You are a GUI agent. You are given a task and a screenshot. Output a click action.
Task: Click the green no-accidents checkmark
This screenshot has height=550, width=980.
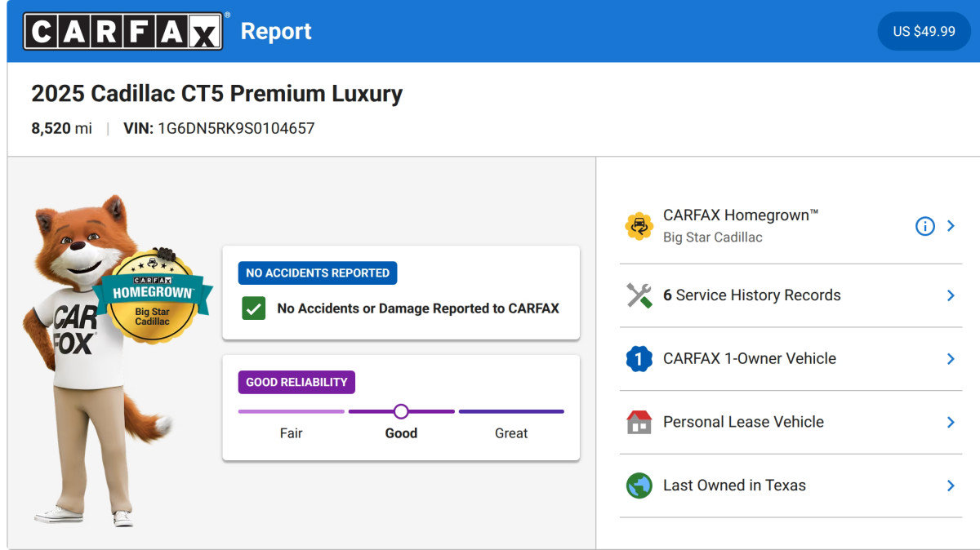click(x=254, y=308)
